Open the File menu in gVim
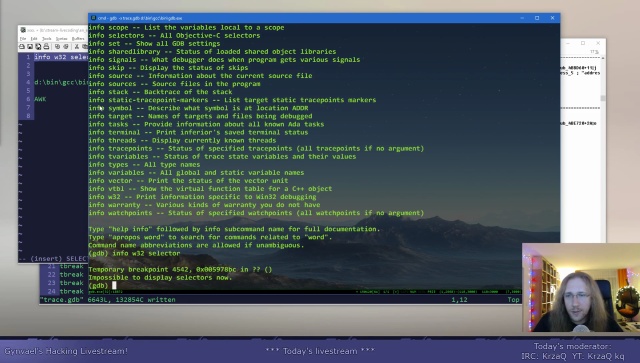The width and height of the screenshot is (640, 363). pyautogui.click(x=23, y=38)
